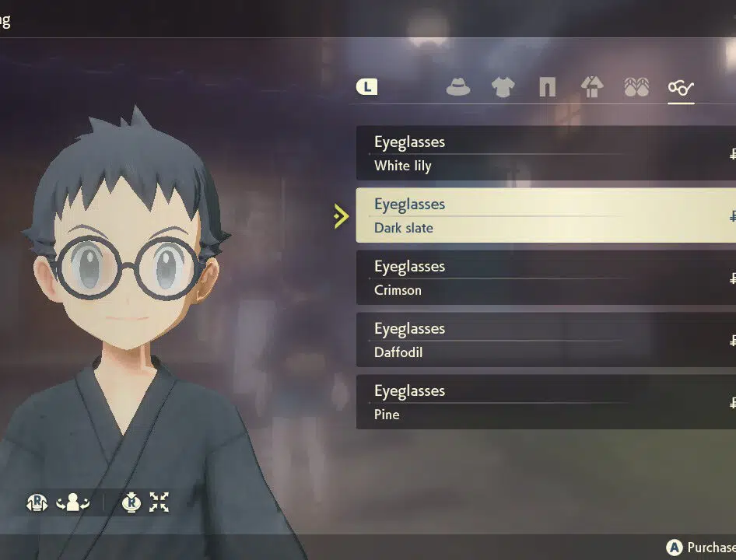Click the L shoulder button icon

[366, 87]
